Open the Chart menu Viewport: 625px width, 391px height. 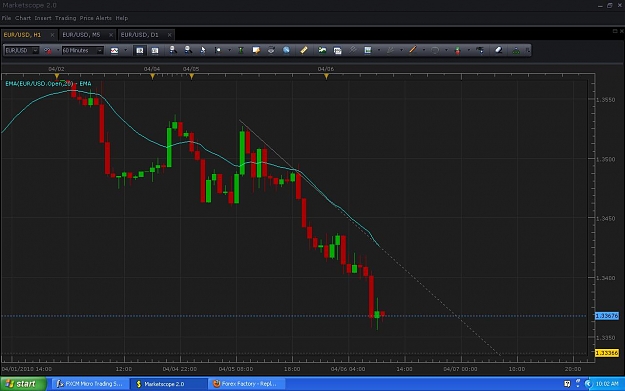pyautogui.click(x=23, y=18)
